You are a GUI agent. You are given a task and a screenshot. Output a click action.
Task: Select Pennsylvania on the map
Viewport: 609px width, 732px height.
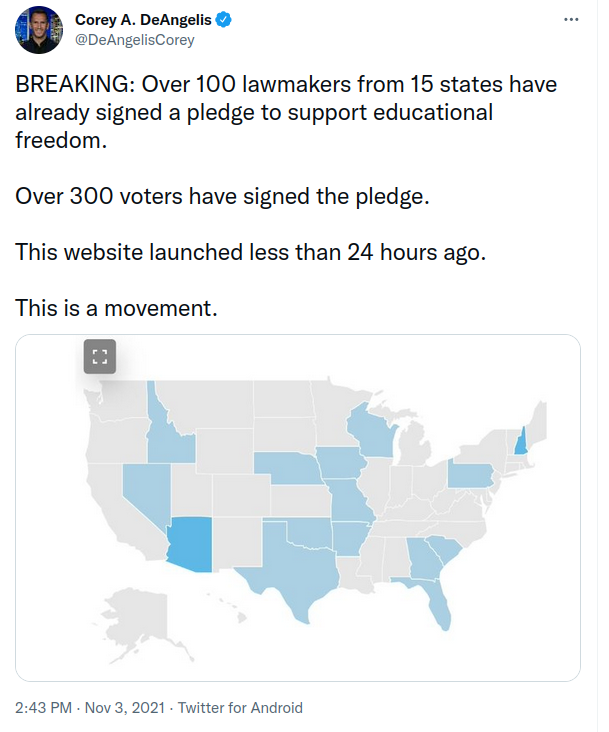[470, 475]
